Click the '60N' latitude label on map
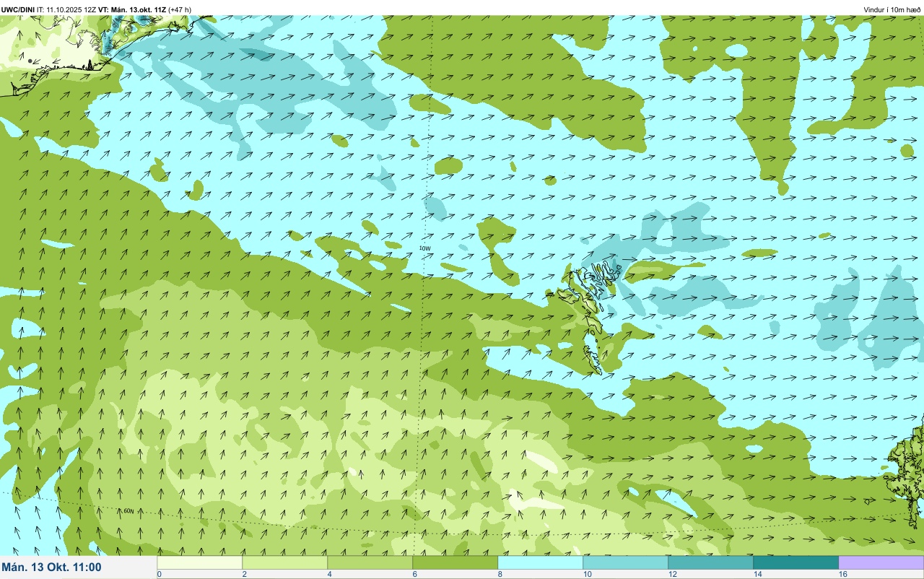 pyautogui.click(x=128, y=511)
